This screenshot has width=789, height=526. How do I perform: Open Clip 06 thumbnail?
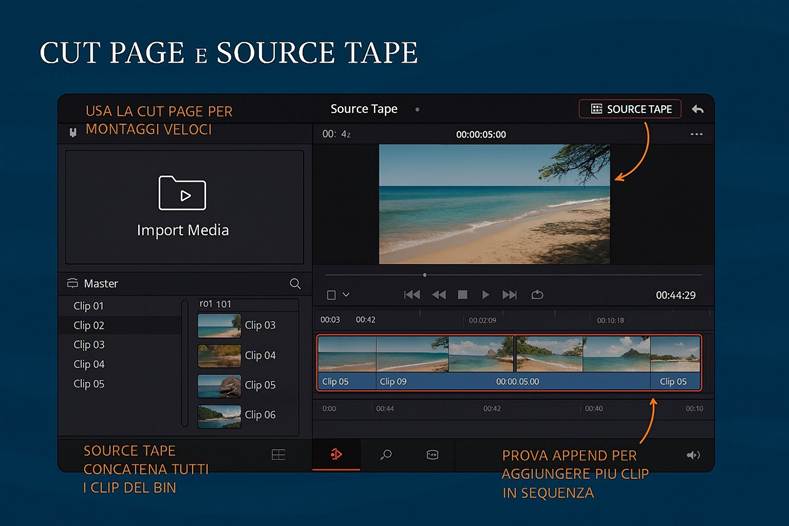[x=219, y=416]
